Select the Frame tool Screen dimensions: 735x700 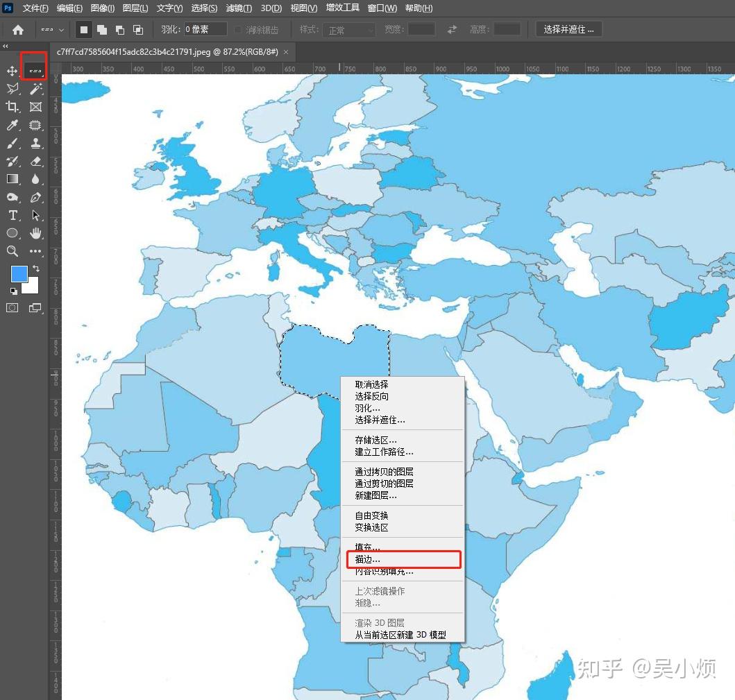pyautogui.click(x=35, y=107)
